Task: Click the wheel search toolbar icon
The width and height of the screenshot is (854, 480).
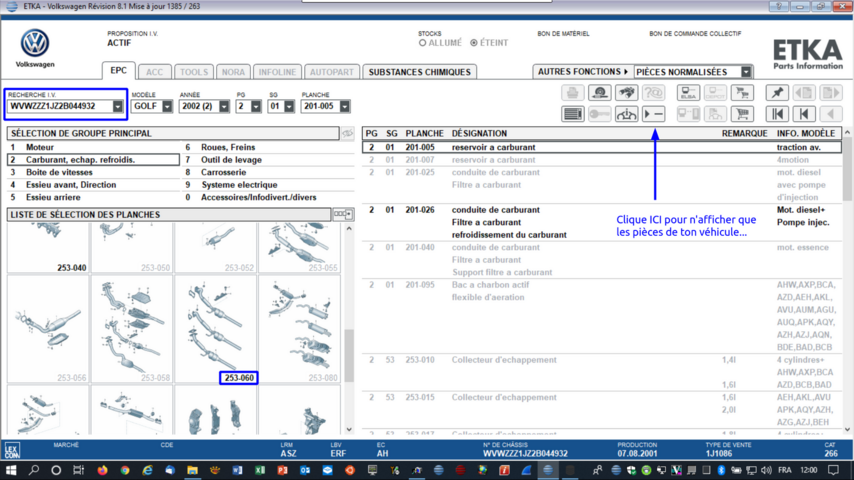Action: (x=600, y=93)
